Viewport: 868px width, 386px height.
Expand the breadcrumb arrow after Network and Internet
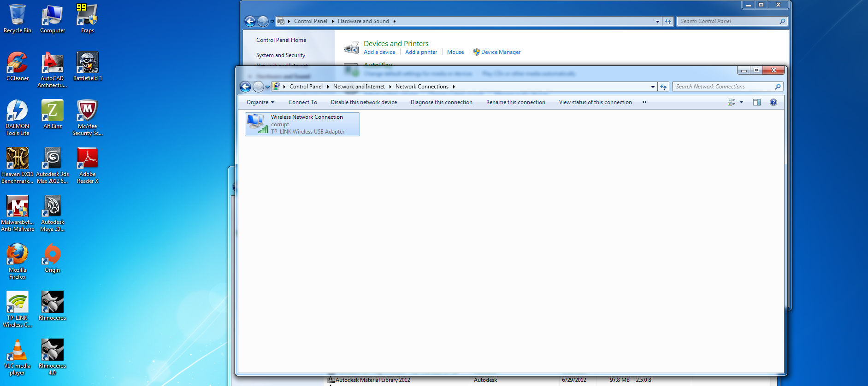[390, 87]
